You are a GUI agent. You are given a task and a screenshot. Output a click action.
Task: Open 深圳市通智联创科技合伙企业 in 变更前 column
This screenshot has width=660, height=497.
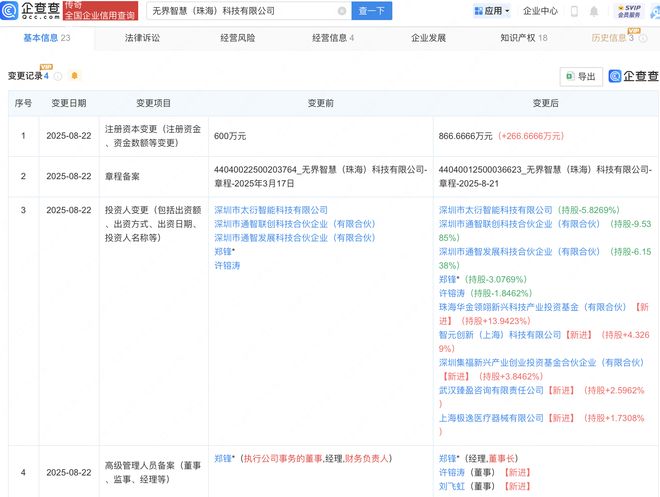[x=295, y=224]
